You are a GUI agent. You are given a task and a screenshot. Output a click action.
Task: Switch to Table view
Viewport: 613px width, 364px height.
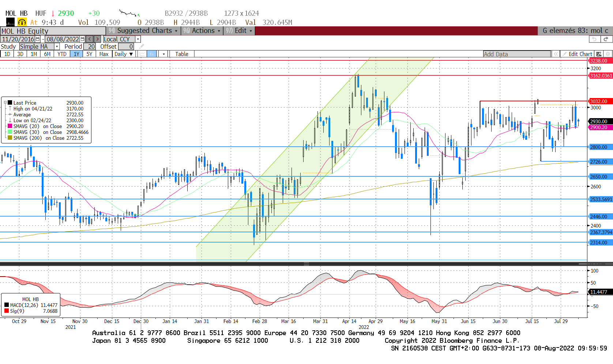tap(182, 54)
